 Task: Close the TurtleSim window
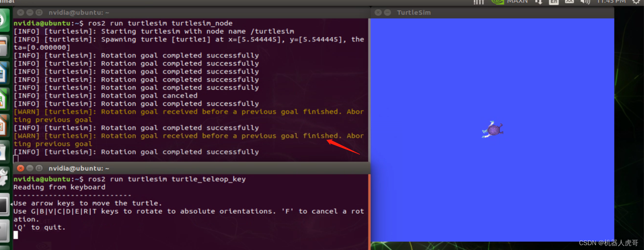(378, 12)
